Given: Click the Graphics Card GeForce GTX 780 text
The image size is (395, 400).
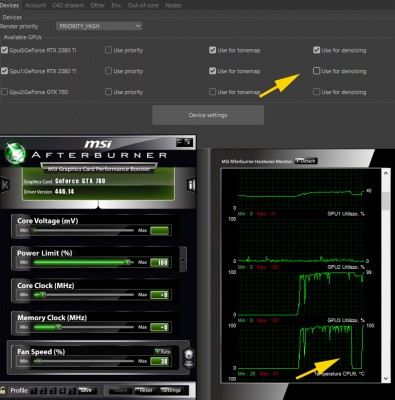Looking at the screenshot, I should [64, 181].
